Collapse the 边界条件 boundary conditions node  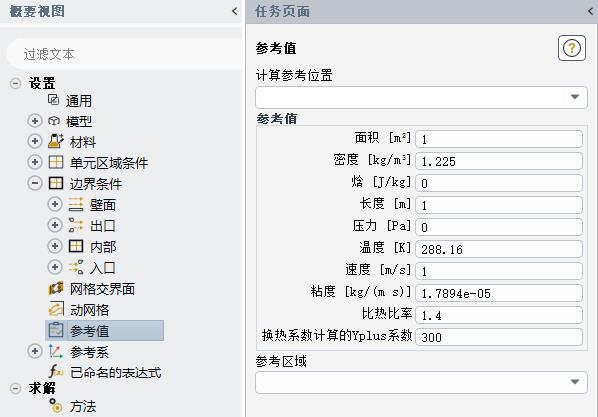(x=35, y=184)
